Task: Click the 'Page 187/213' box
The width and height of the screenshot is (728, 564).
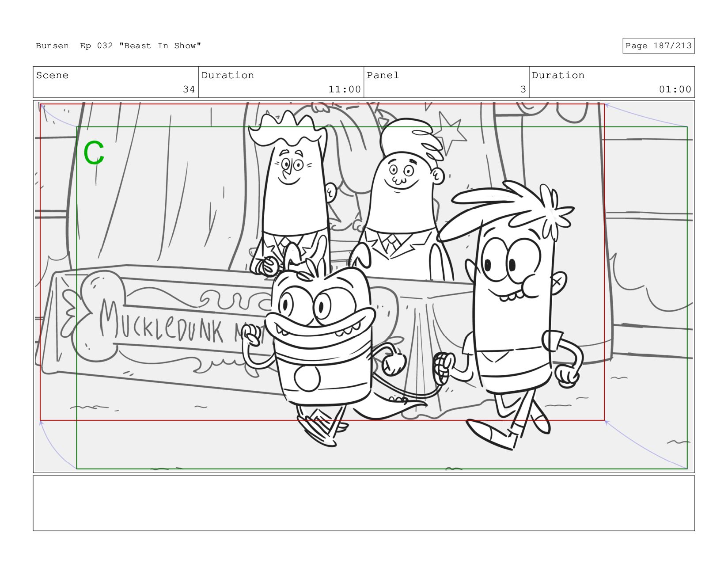Action: (x=658, y=46)
